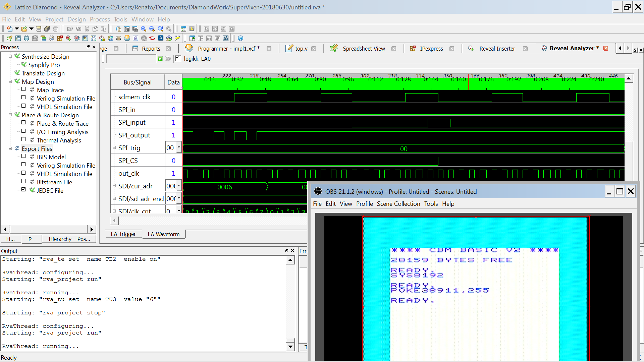The height and width of the screenshot is (362, 644).
Task: Click the Zoom In magnifier icon
Action: 144,29
